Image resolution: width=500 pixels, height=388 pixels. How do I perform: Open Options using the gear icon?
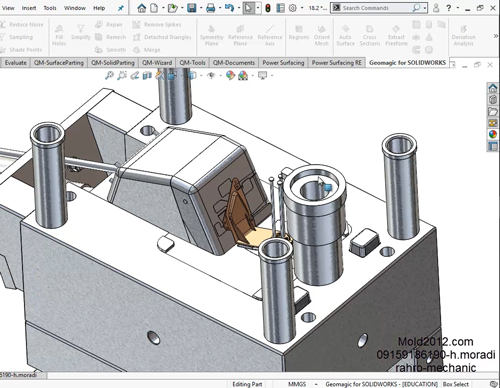(293, 8)
